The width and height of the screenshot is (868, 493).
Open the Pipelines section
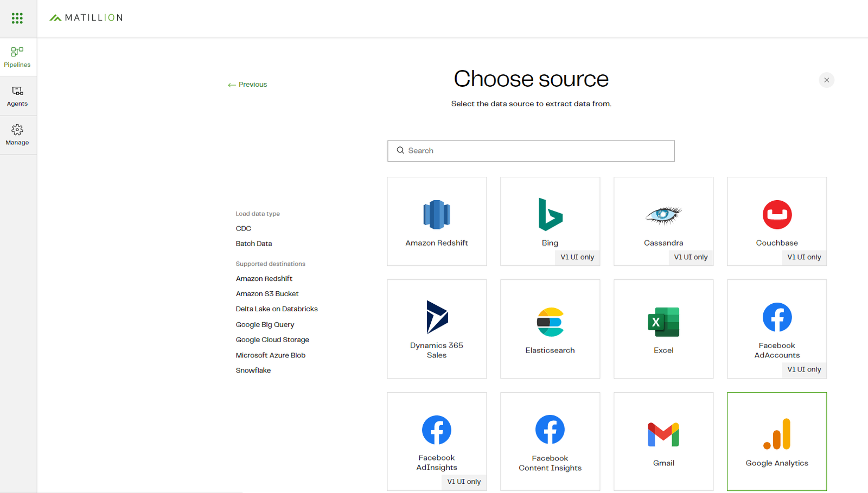click(x=17, y=57)
